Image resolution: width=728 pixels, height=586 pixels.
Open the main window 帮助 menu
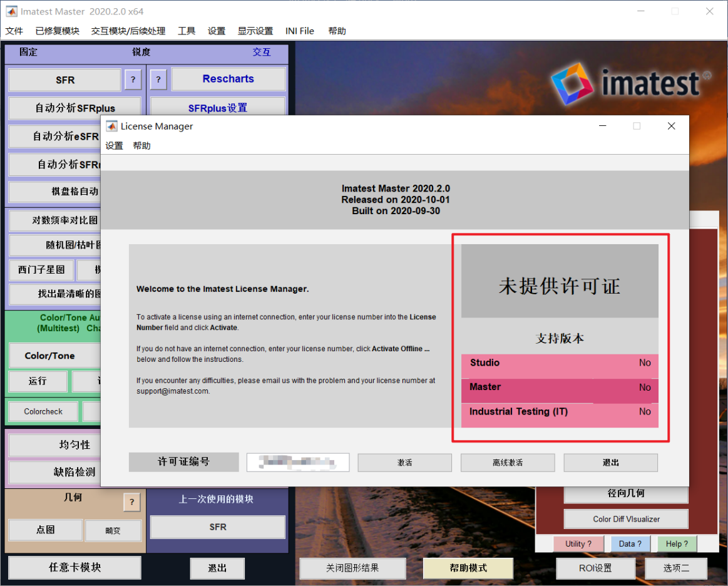337,31
